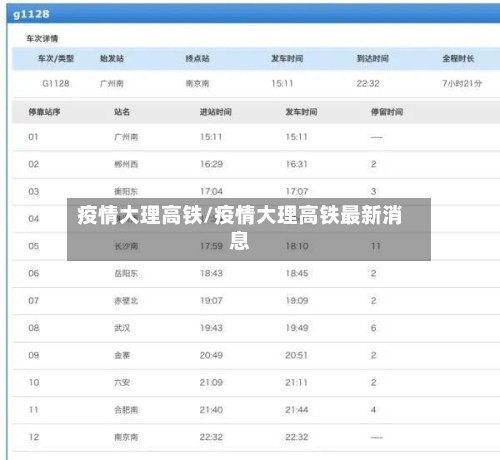Select stop number 01 row index

(33, 137)
